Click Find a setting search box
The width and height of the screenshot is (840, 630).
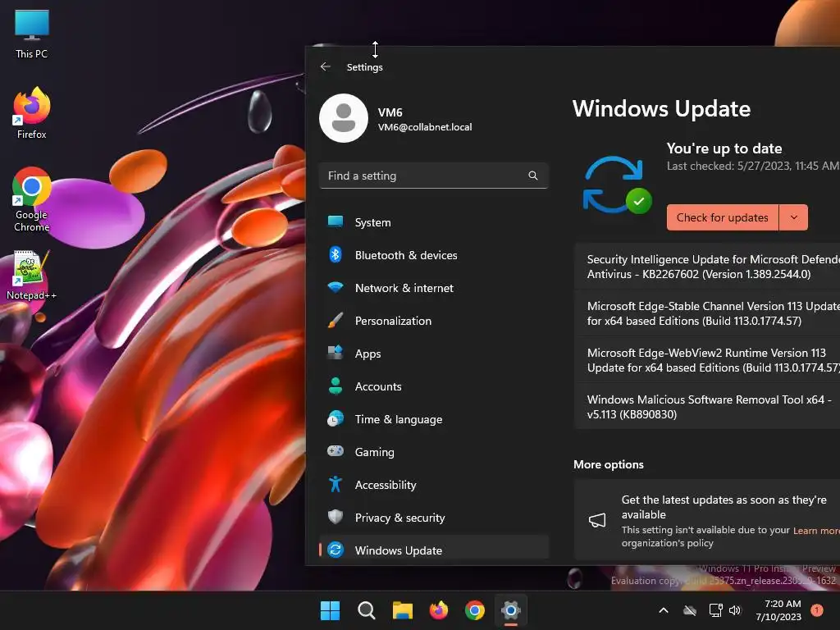pos(434,176)
